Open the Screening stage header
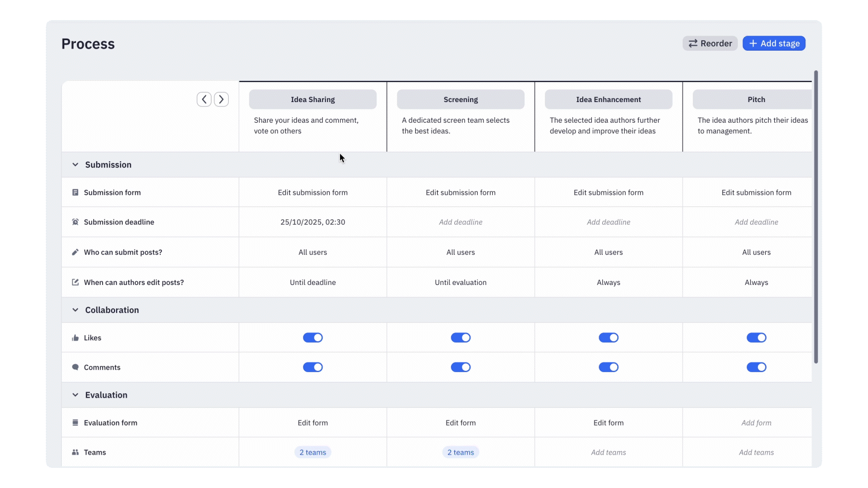Viewport: 868px width, 488px height. pyautogui.click(x=461, y=99)
